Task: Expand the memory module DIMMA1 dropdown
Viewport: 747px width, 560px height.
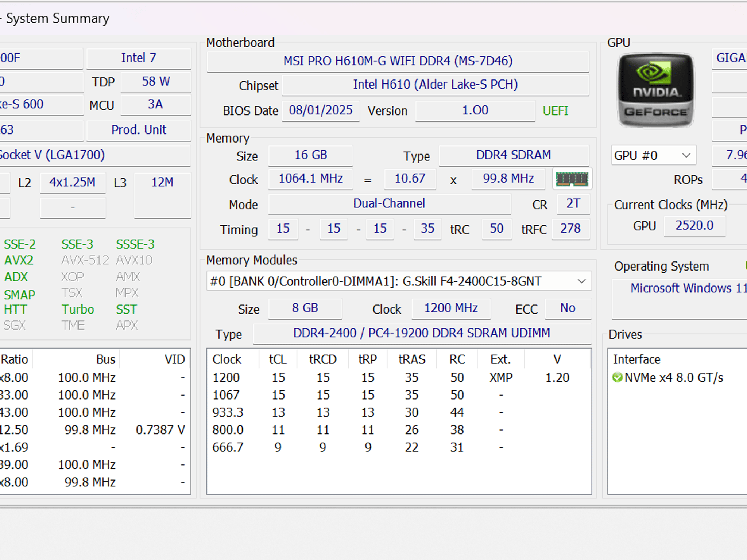Action: pos(399,281)
